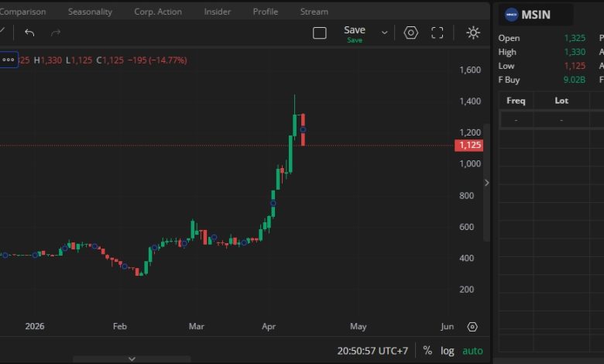Image resolution: width=604 pixels, height=364 pixels.
Task: Open the three-dots legend menu
Action: click(x=9, y=60)
